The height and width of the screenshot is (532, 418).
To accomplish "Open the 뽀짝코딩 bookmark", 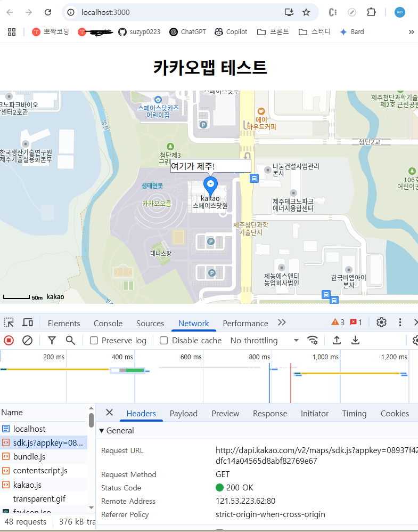I will click(51, 32).
